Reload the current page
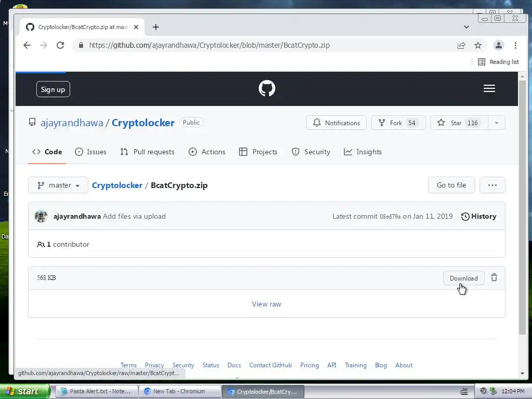 60,46
